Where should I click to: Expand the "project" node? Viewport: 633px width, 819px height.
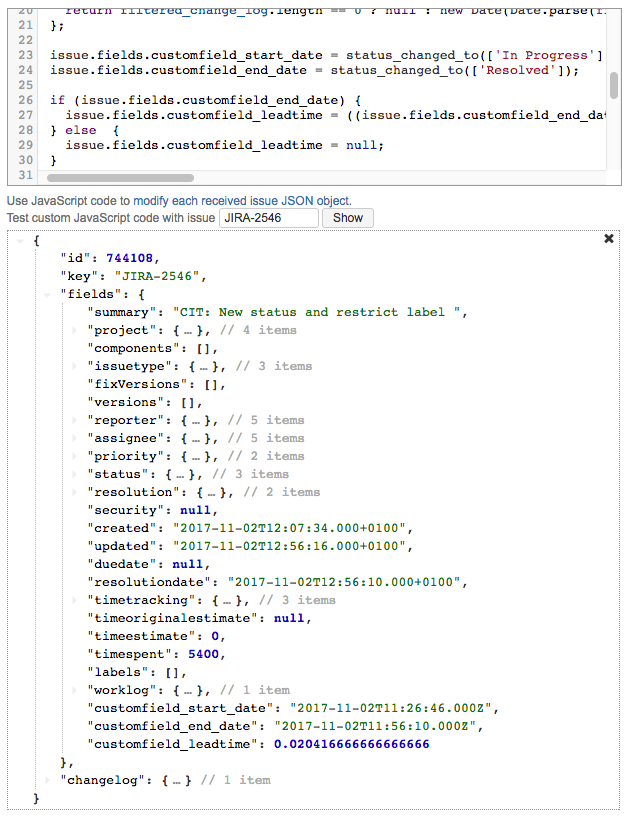(x=76, y=330)
